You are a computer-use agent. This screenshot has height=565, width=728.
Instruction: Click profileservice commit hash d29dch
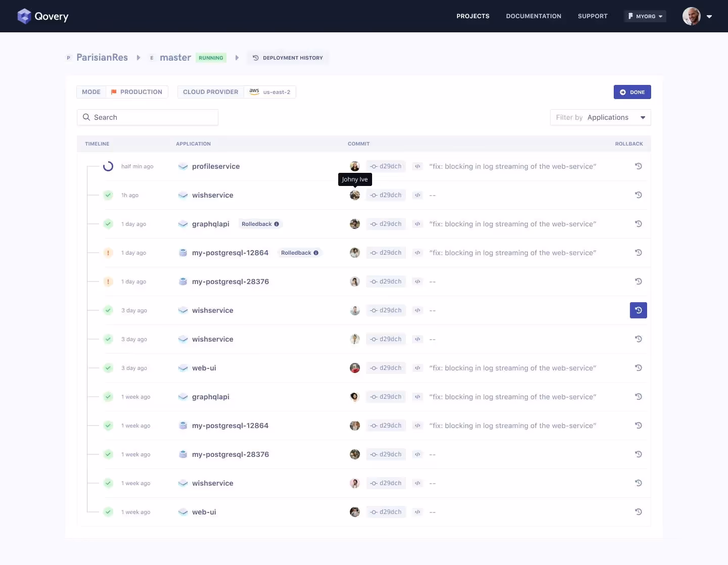pos(386,166)
